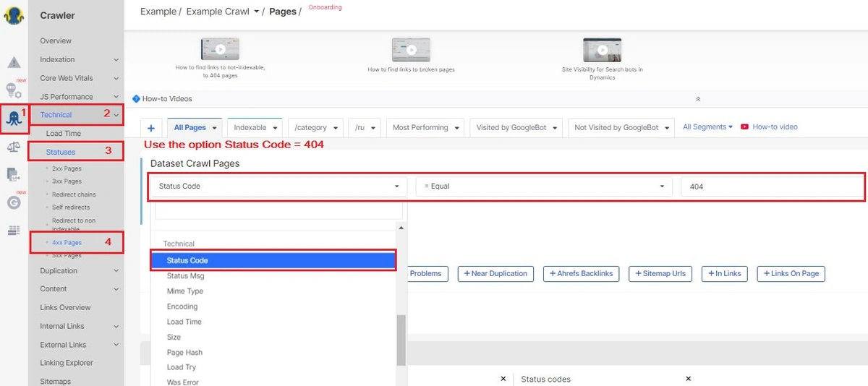The image size is (868, 386).
Task: Play the 'Site Visibility for Search bots' video
Action: pyautogui.click(x=602, y=50)
